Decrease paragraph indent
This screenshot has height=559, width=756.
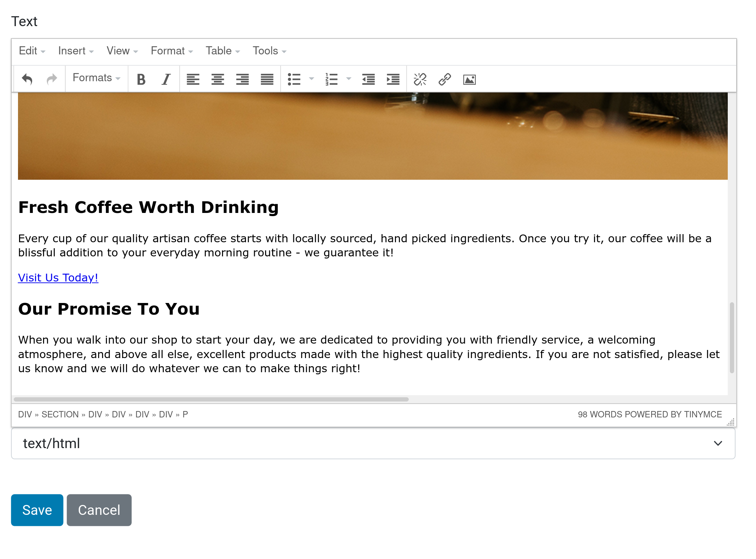click(368, 79)
